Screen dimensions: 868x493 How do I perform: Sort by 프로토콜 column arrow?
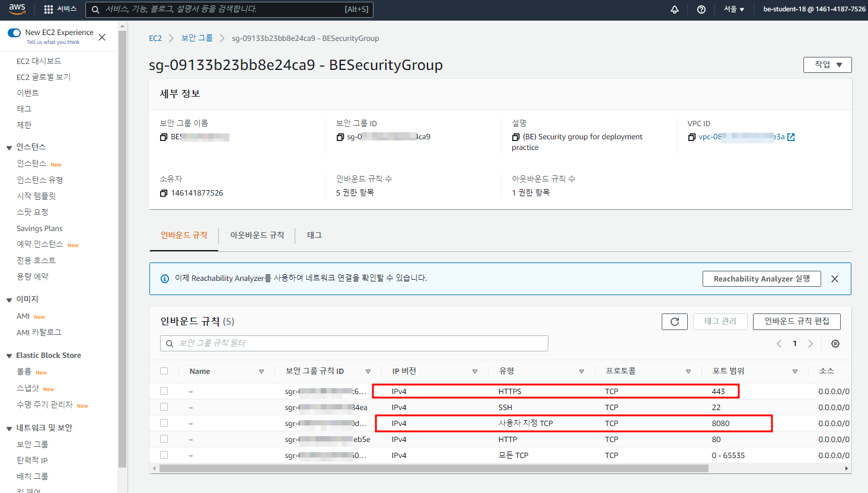click(688, 372)
